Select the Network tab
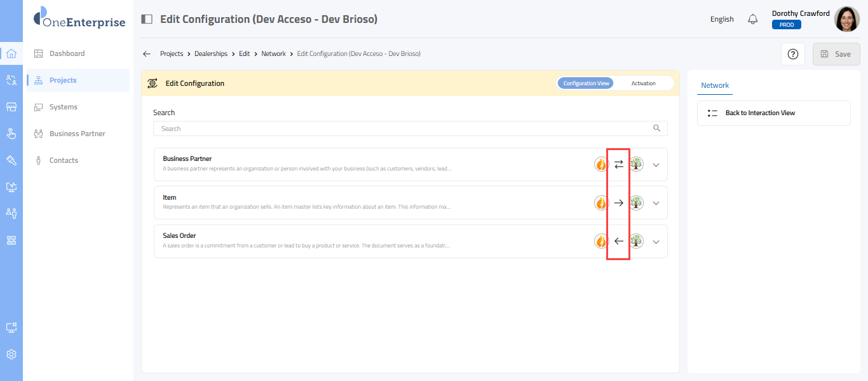 tap(715, 85)
